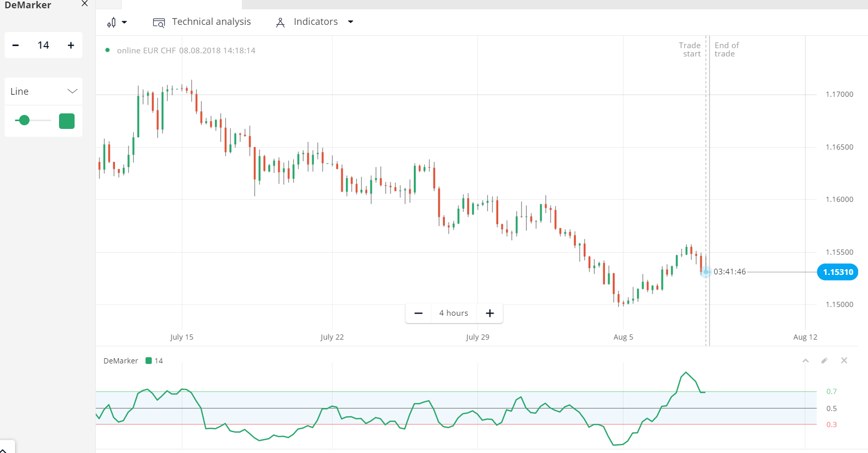
Task: Click the Indicators compass icon
Action: pos(280,22)
